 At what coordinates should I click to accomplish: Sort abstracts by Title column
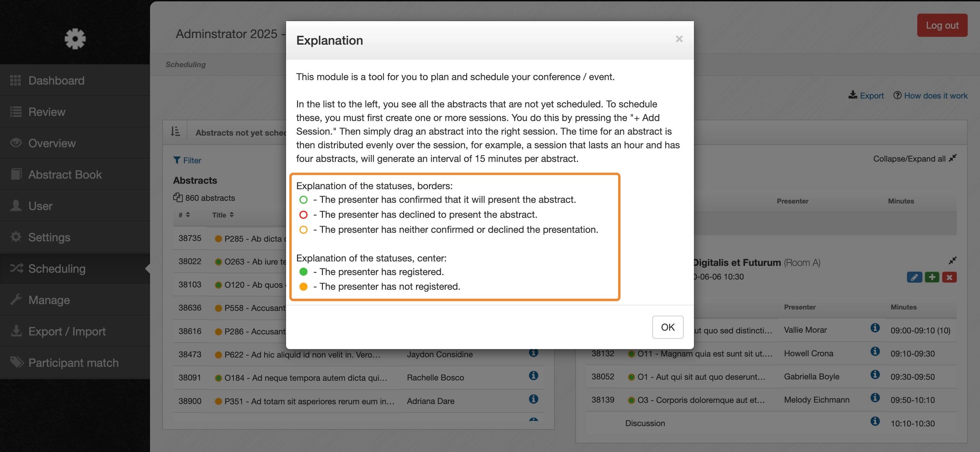[x=223, y=215]
